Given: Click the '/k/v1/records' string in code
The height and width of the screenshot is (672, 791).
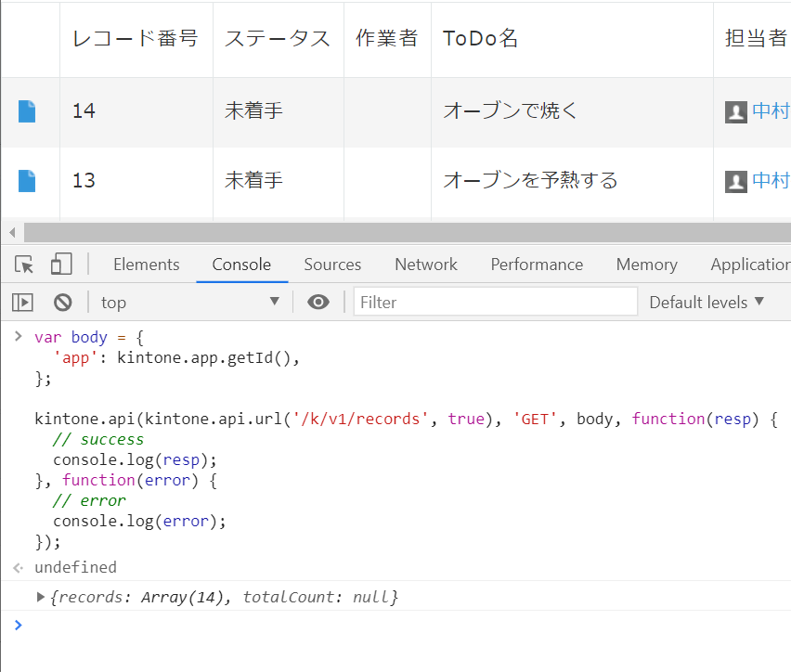Looking at the screenshot, I should [x=360, y=420].
